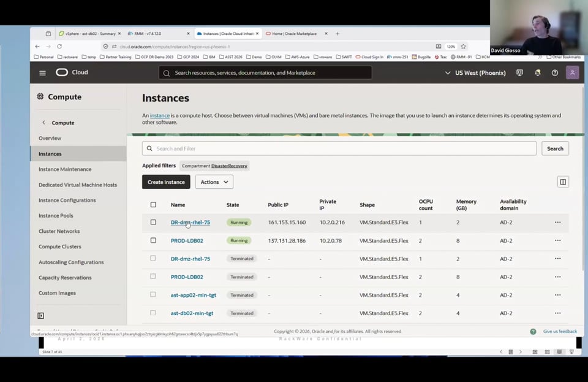This screenshot has width=588, height=382.
Task: Check the terminated DR-dmz-rhel-75 checkbox
Action: click(153, 258)
